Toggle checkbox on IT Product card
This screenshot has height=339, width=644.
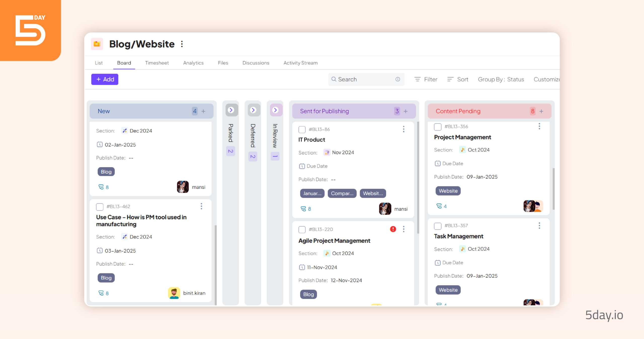click(302, 129)
